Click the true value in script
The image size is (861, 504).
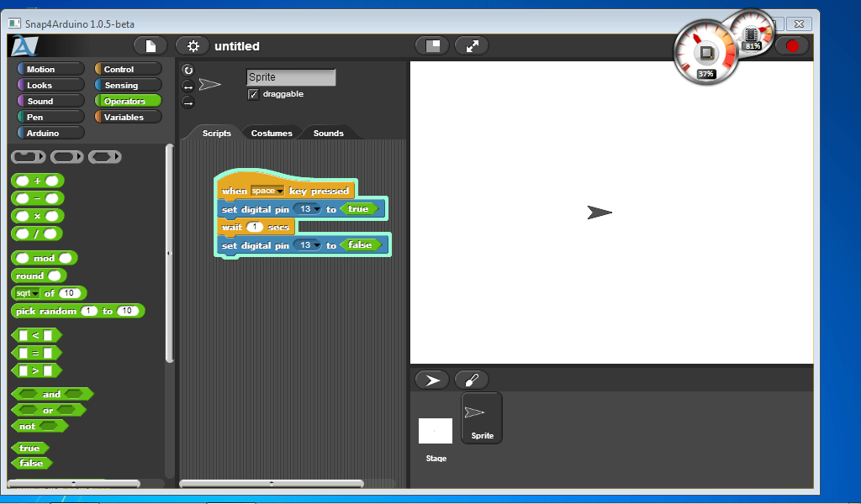359,209
